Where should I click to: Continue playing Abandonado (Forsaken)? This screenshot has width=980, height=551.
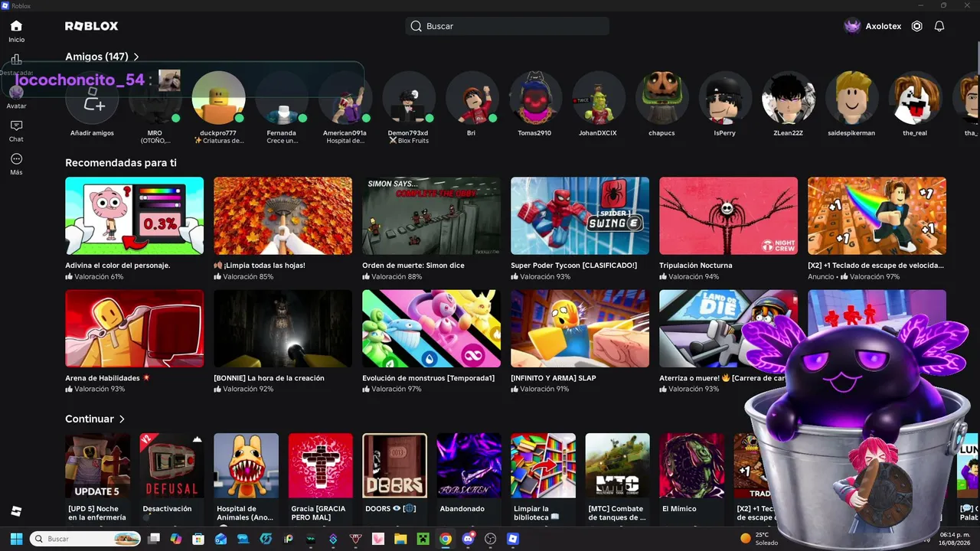pos(469,465)
